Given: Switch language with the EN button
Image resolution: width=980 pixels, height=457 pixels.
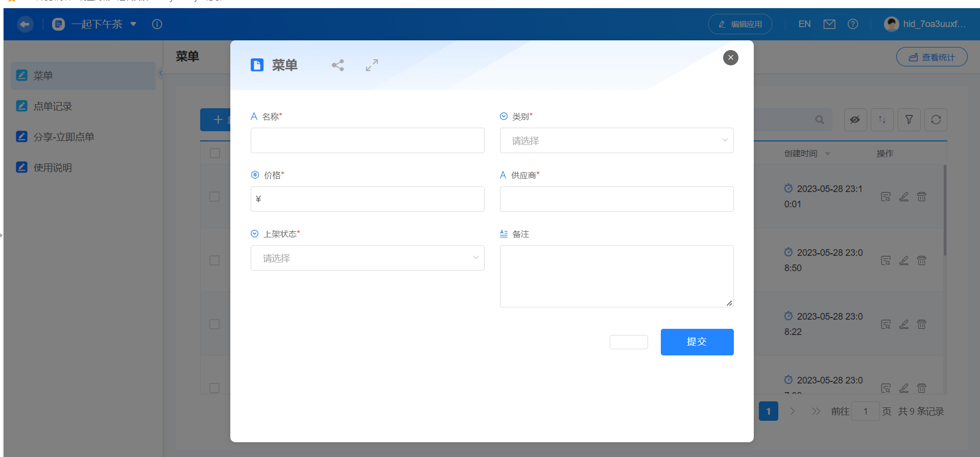Looking at the screenshot, I should tap(804, 24).
